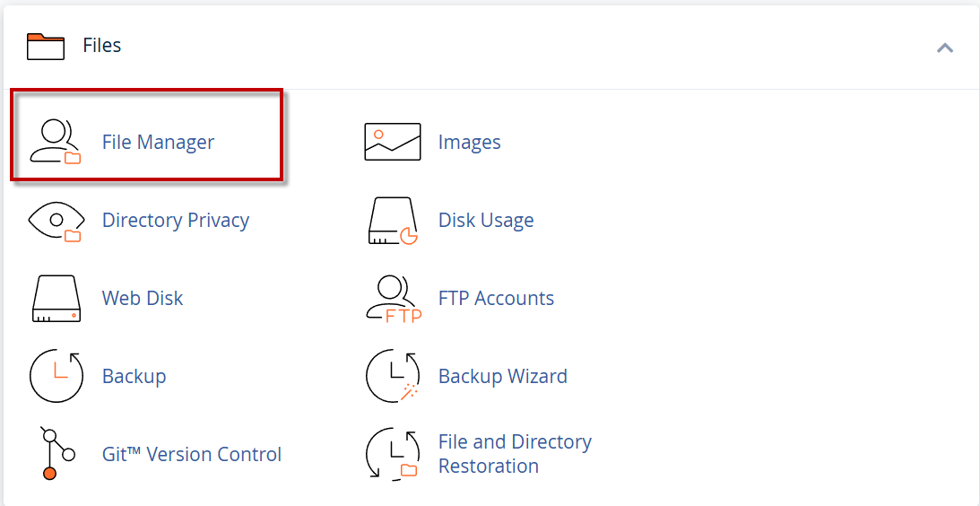980x506 pixels.
Task: Click the File Manager person-folder icon
Action: (x=56, y=142)
